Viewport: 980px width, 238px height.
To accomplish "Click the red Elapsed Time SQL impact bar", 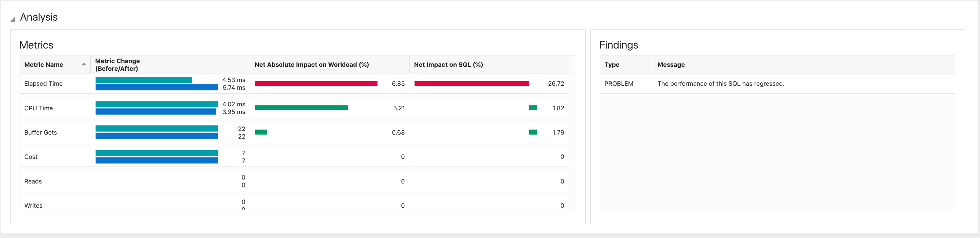I will (x=471, y=84).
